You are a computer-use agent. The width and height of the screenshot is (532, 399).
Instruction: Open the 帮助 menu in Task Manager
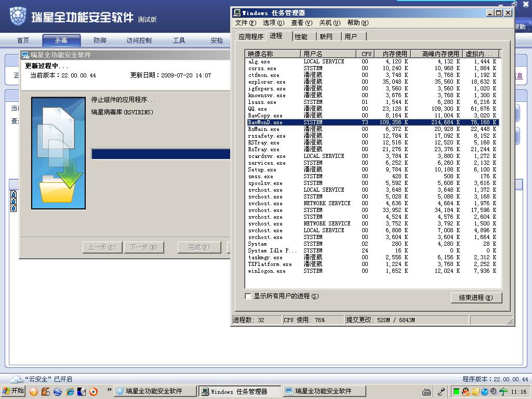tap(357, 23)
